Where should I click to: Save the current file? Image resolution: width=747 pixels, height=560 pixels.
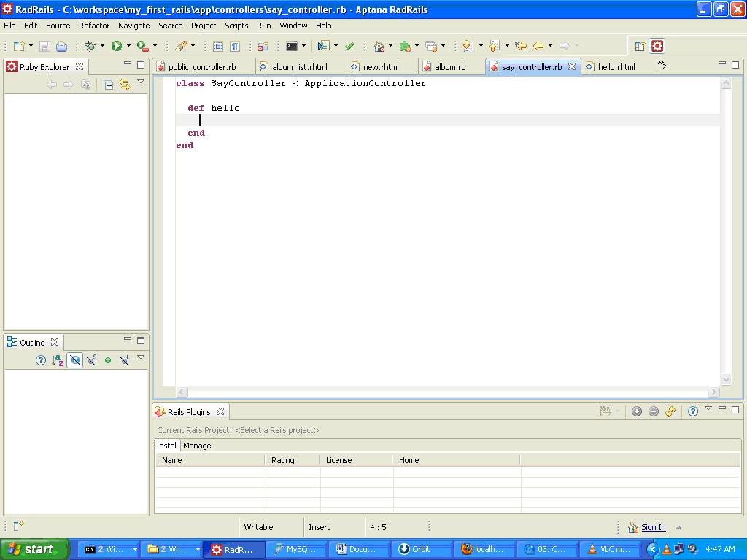click(44, 46)
